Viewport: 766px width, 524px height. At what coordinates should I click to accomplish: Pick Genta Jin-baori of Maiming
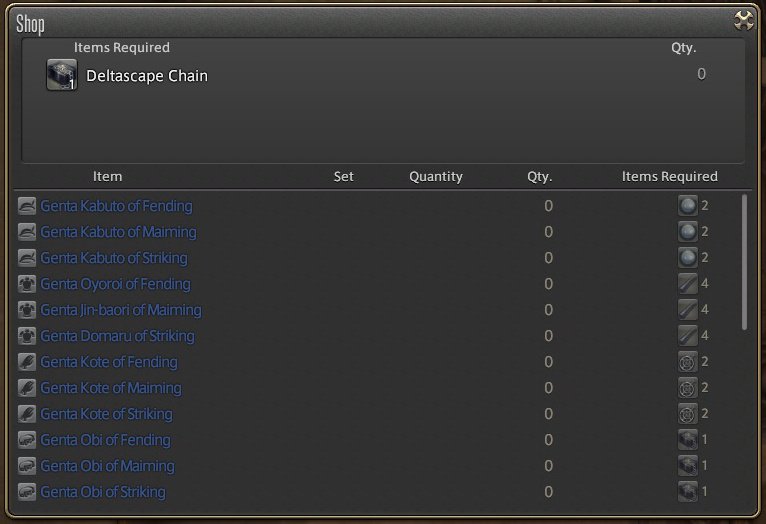[121, 310]
